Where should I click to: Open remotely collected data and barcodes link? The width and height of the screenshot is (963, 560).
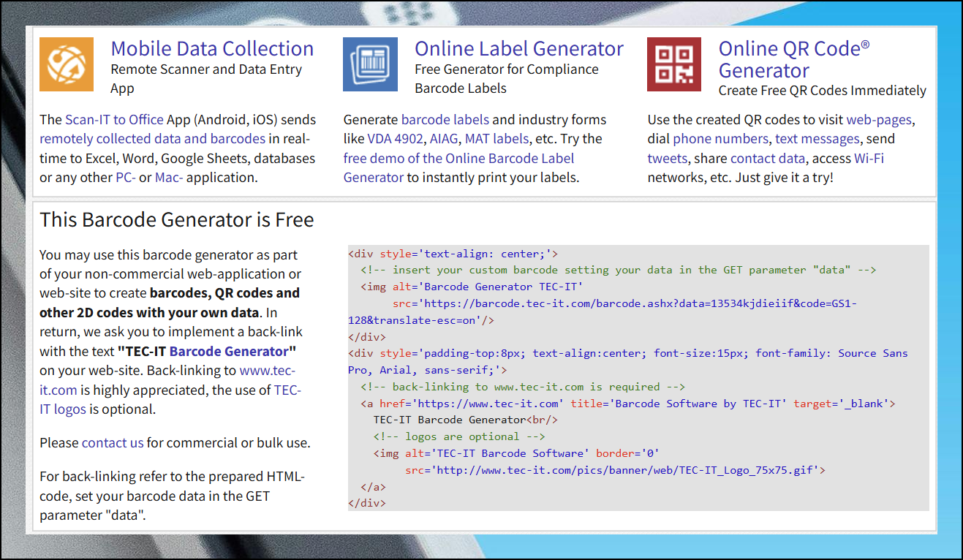tap(152, 139)
